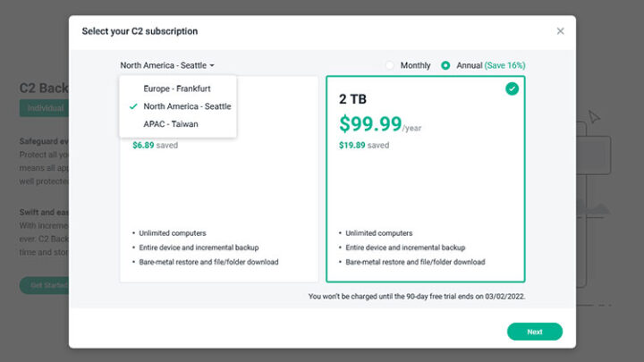
Task: Click the cursor illustration icon in background
Action: point(594,116)
